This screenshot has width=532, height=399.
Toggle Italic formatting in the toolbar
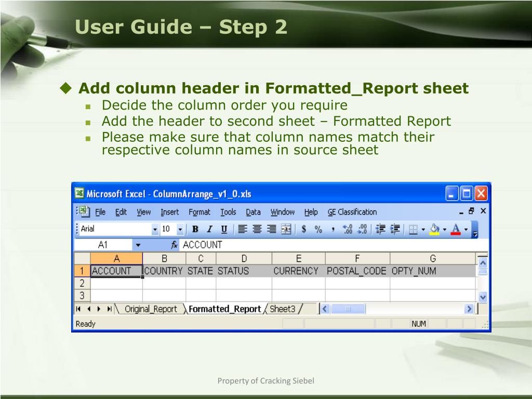click(210, 229)
